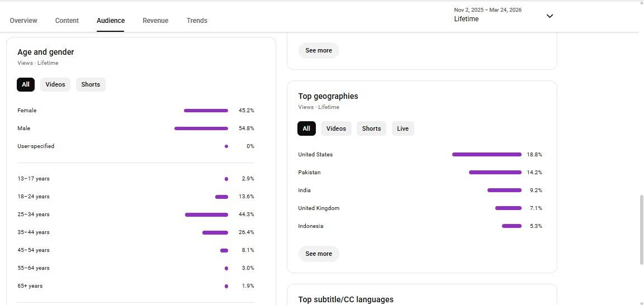Click the Pakistan geography row
Image resolution: width=644 pixels, height=305 pixels.
point(309,173)
